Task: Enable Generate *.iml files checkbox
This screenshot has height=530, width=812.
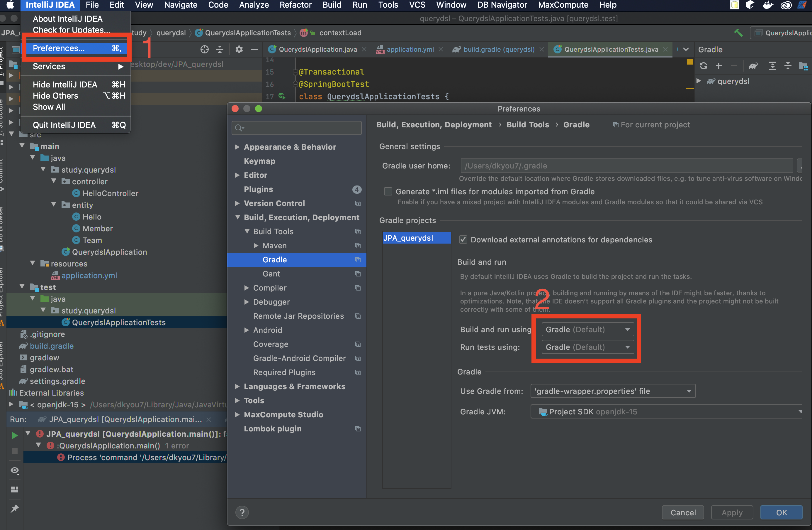Action: (x=388, y=191)
